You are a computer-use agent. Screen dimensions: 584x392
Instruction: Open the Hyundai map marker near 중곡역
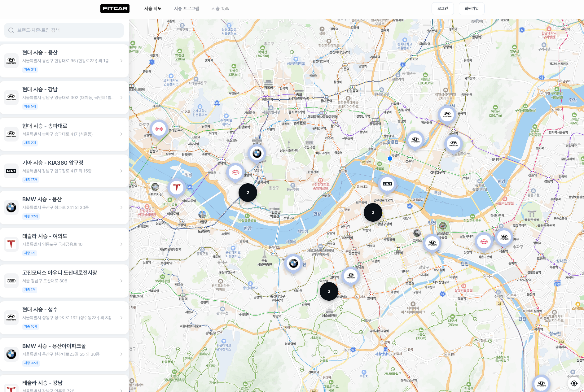coord(447,115)
